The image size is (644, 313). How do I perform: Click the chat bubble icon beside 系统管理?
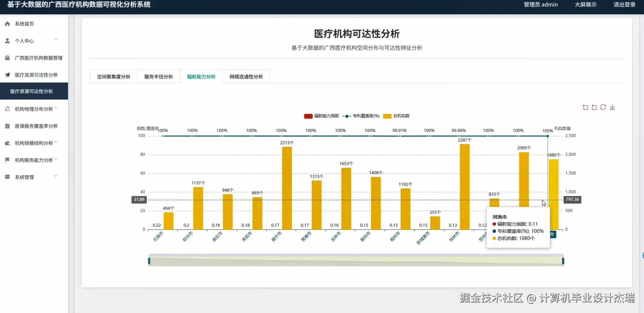[x=7, y=177]
